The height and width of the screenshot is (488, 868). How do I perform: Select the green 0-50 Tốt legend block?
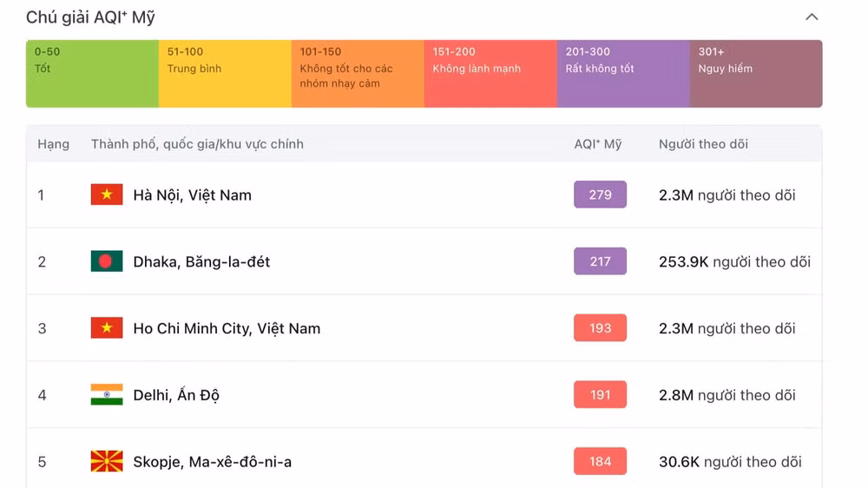(93, 74)
